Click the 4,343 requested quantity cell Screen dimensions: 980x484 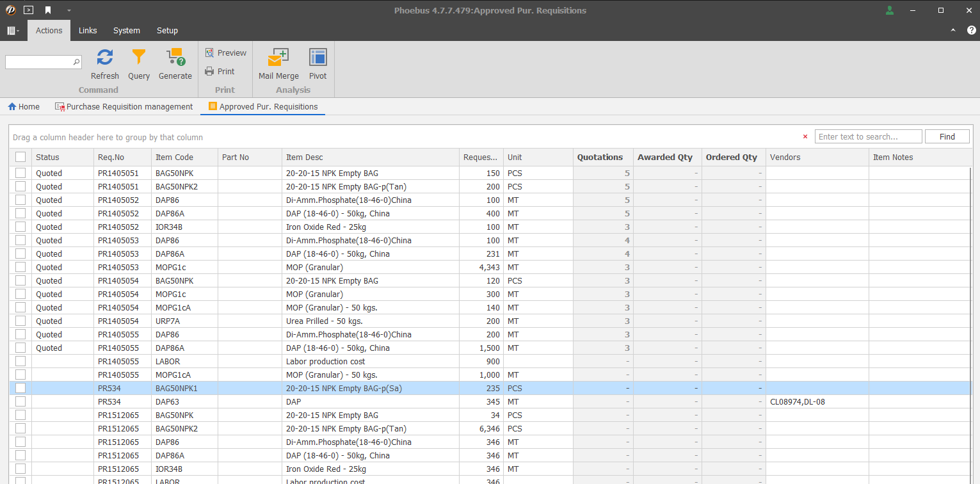[x=481, y=267]
